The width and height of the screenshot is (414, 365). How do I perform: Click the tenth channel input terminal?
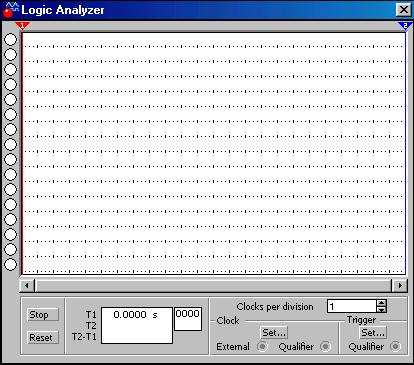coord(10,174)
